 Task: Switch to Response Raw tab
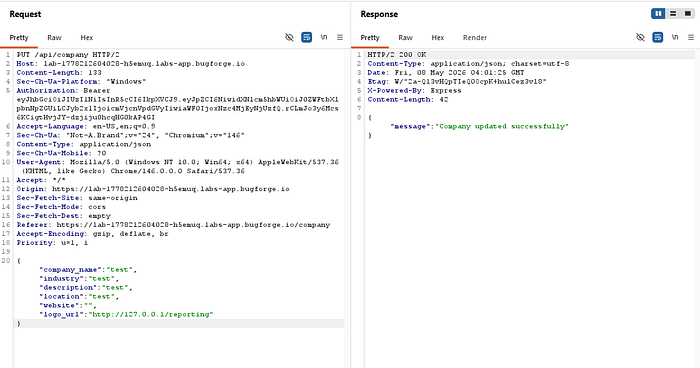(405, 38)
